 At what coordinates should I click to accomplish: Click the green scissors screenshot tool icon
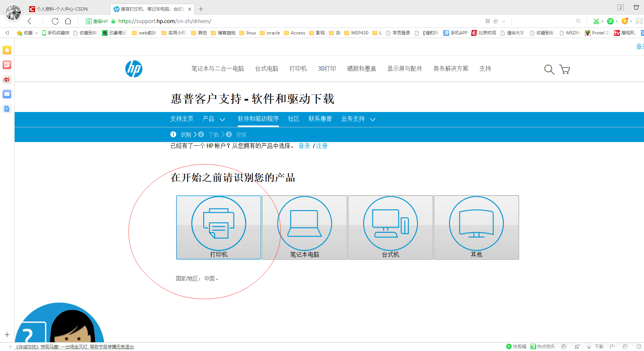point(596,21)
